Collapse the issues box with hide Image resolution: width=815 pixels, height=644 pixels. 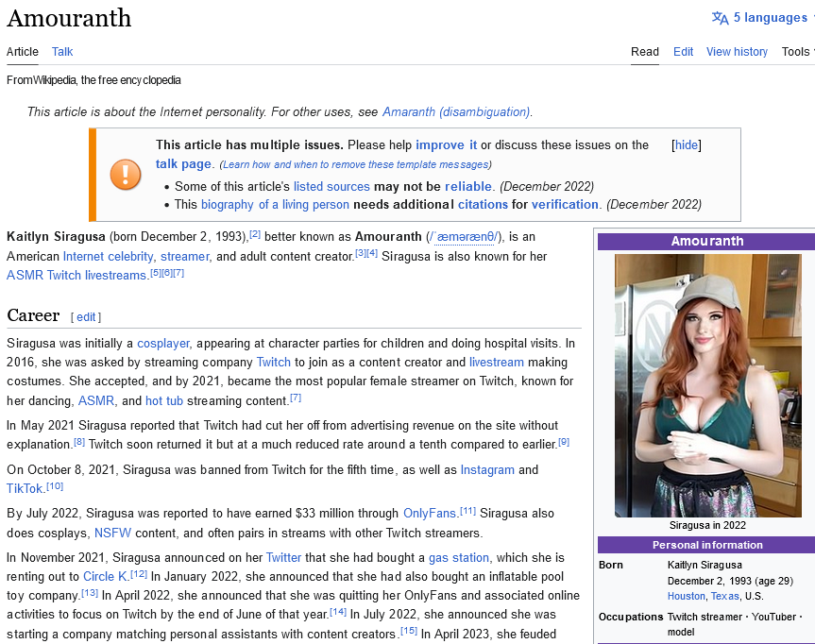pos(687,145)
